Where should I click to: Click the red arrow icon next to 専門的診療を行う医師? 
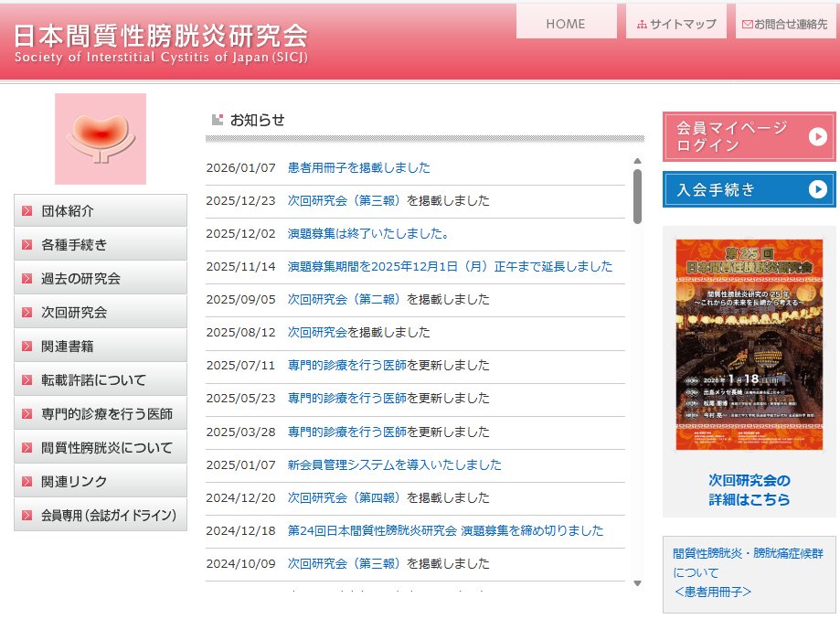pyautogui.click(x=27, y=414)
